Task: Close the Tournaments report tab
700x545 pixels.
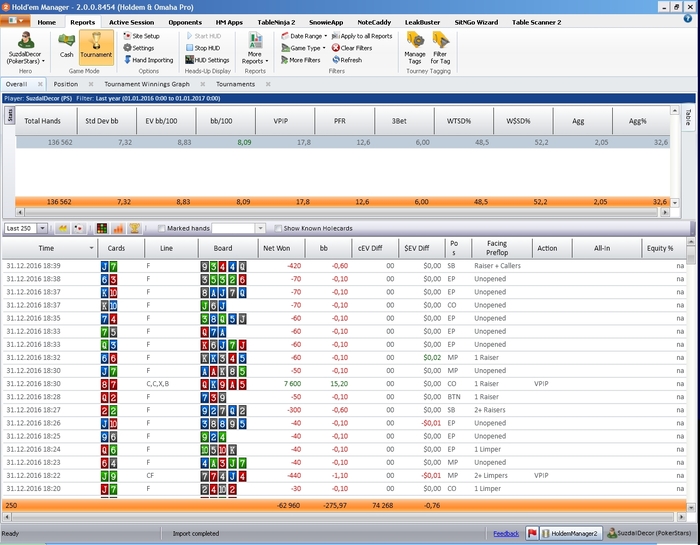Action: point(268,84)
